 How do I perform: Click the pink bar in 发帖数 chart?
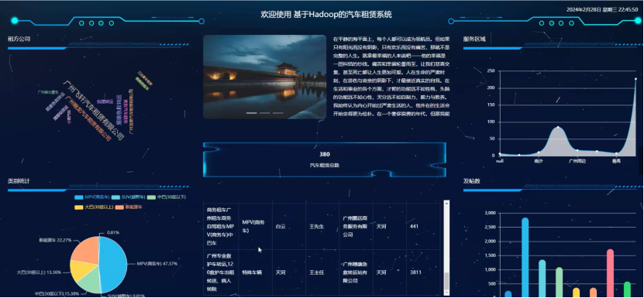(x=610, y=273)
